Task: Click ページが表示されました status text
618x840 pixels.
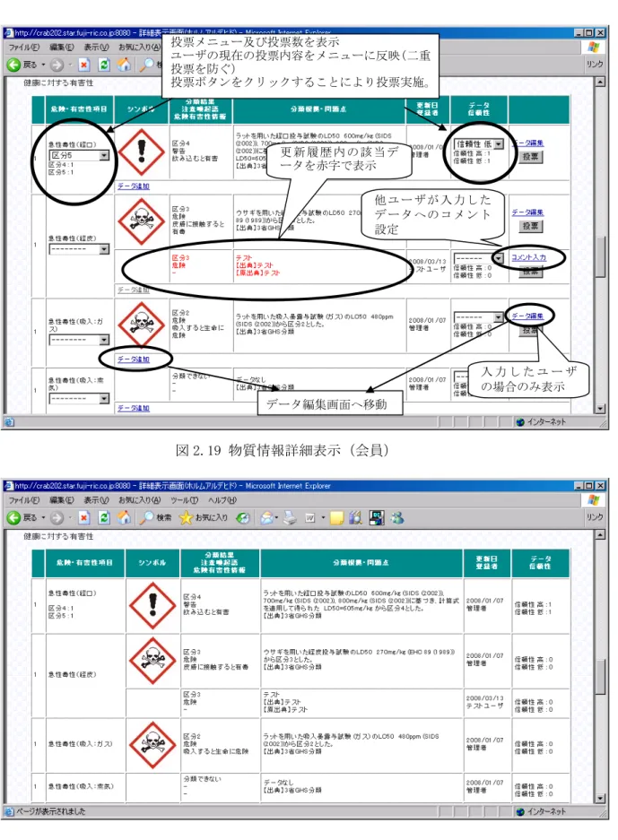Action: tap(50, 811)
